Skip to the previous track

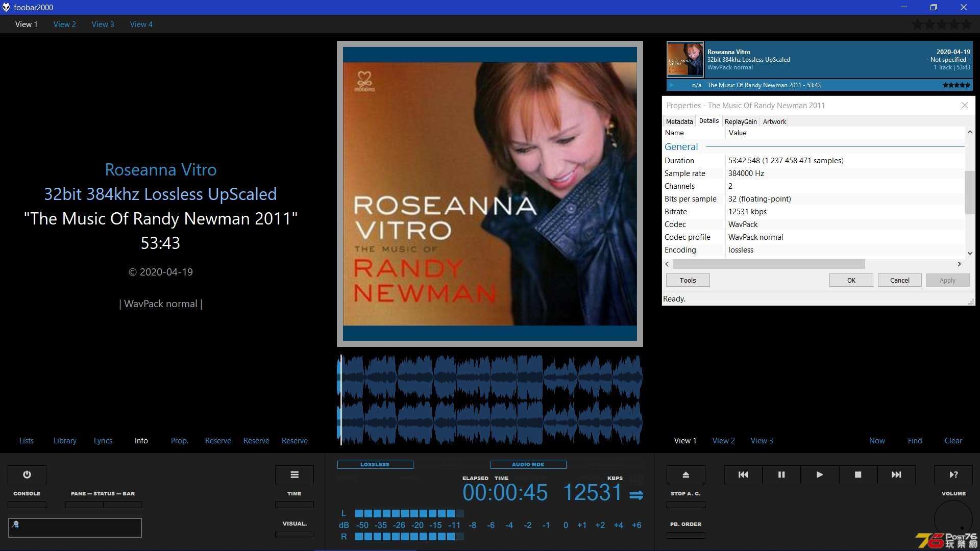(x=743, y=474)
